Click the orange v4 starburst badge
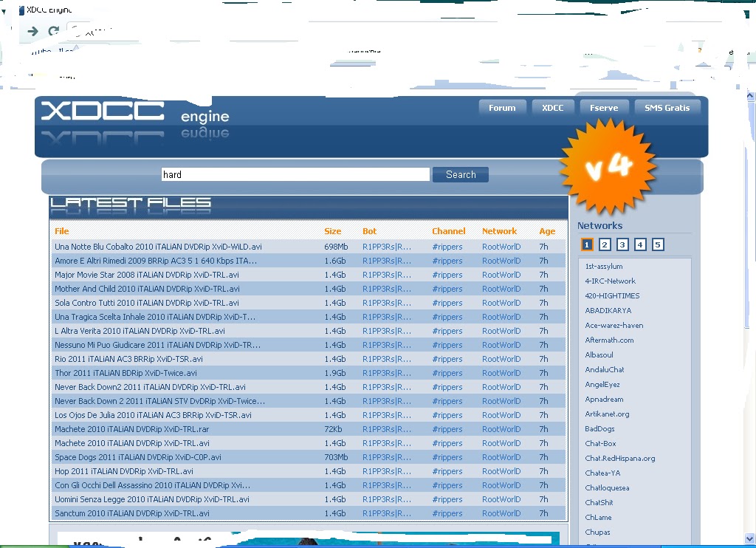The image size is (756, 548). pos(608,166)
